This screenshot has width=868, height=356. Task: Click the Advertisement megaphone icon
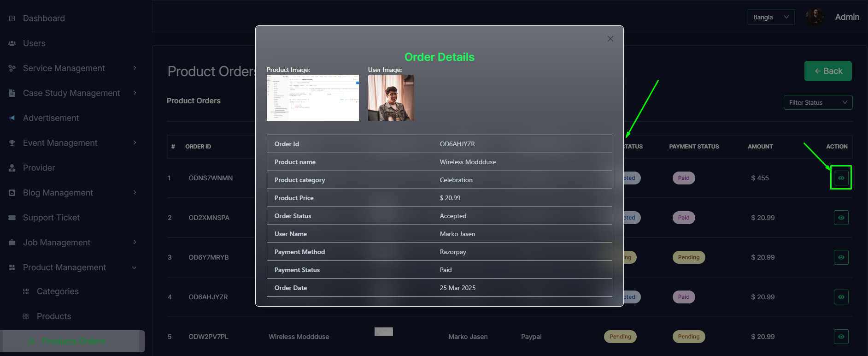[12, 118]
